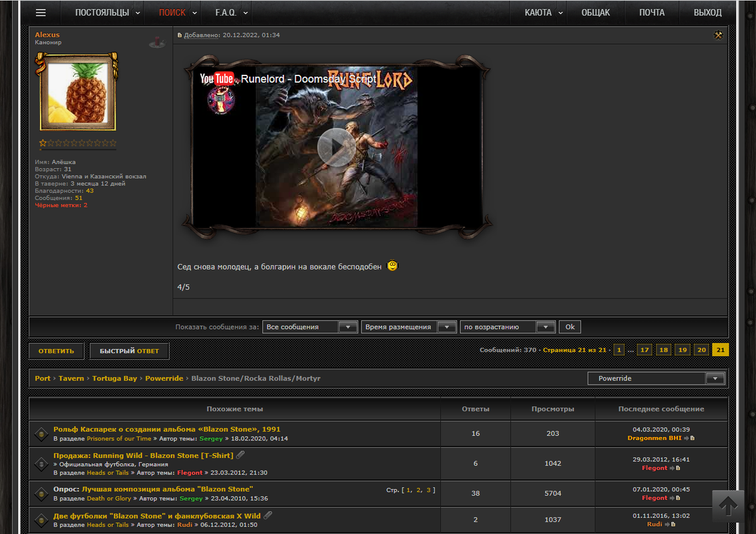
Task: Open page 3 of the Опрос topic
Action: tap(428, 490)
